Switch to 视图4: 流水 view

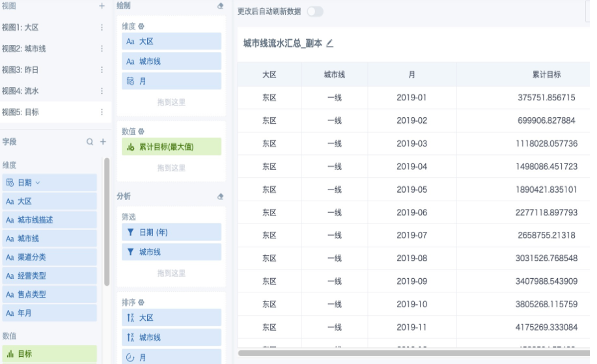[21, 91]
